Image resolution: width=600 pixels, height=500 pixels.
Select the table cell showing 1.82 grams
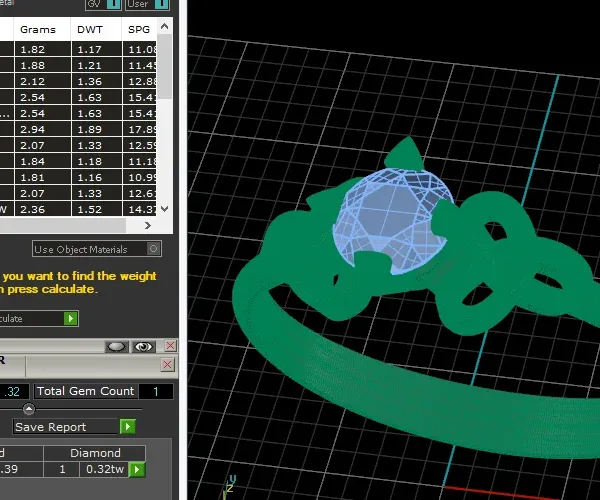click(x=42, y=49)
